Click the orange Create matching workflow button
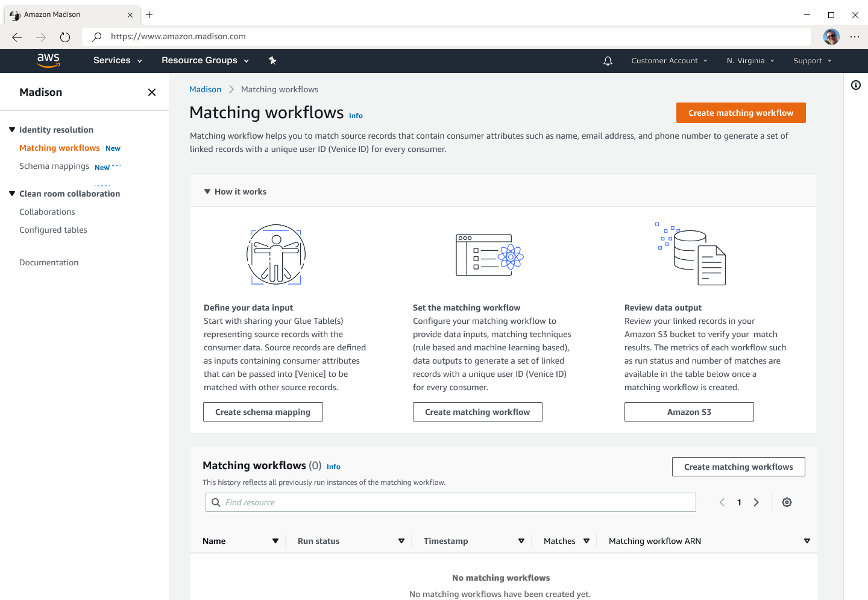This screenshot has width=868, height=600. (x=741, y=113)
